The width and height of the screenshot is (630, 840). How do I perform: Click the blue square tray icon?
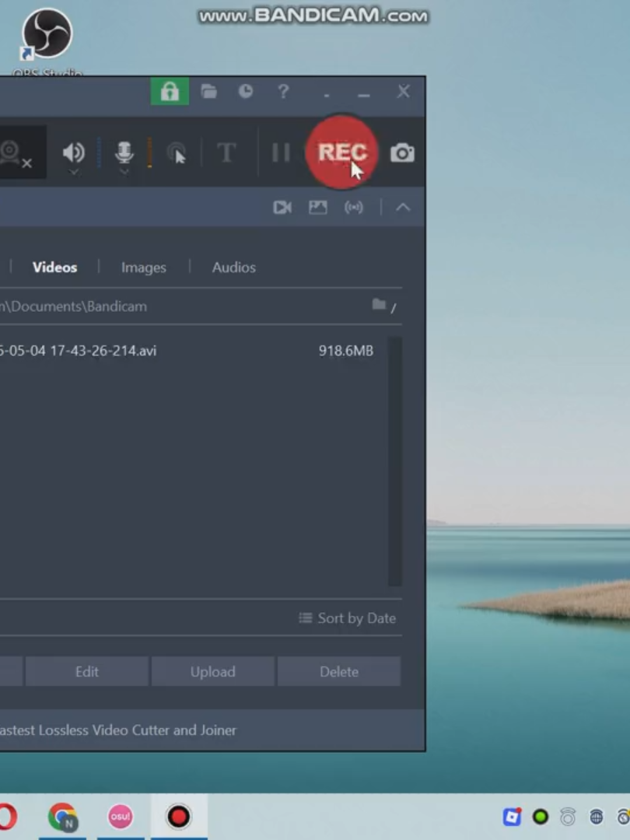(512, 817)
